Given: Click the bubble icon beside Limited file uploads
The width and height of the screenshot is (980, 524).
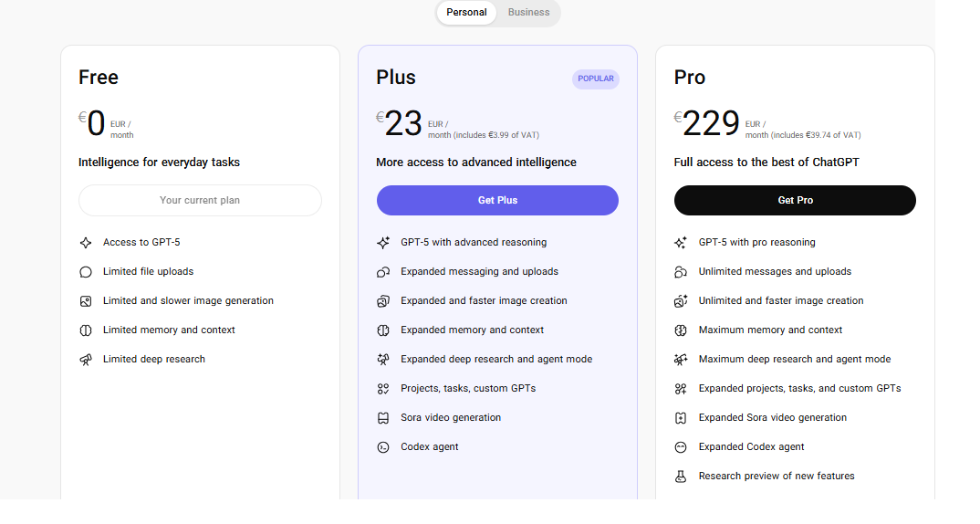Looking at the screenshot, I should click(86, 272).
